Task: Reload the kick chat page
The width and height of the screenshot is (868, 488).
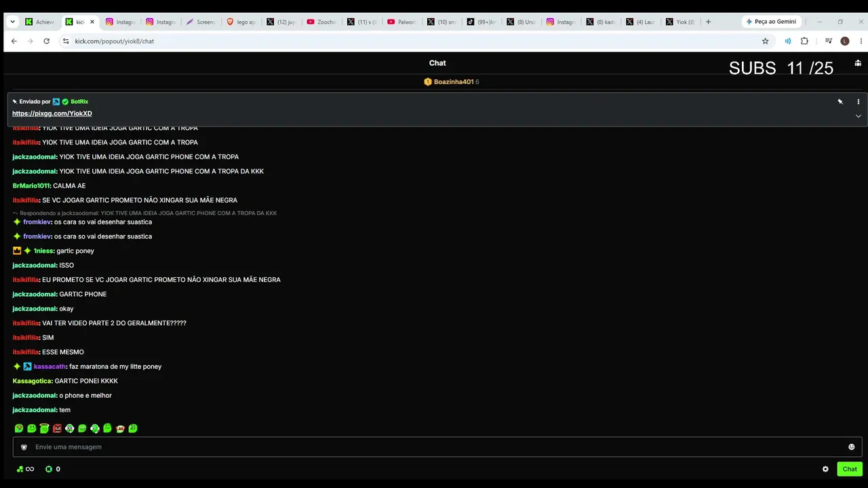Action: pos(46,41)
